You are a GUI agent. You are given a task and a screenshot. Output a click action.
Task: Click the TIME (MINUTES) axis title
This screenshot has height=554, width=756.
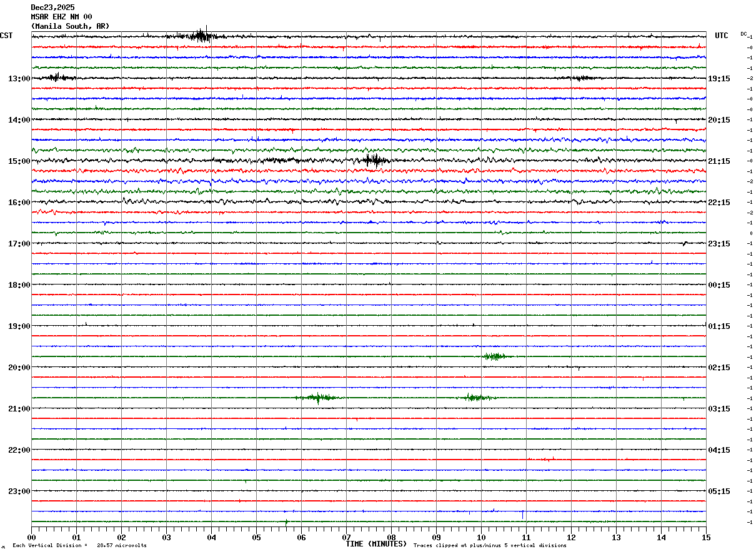pyautogui.click(x=376, y=544)
